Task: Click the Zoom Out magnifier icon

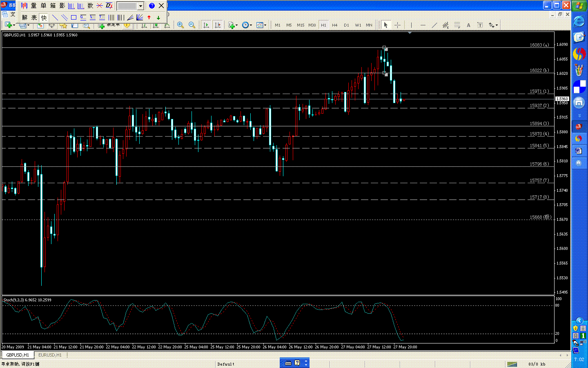Action: 192,25
